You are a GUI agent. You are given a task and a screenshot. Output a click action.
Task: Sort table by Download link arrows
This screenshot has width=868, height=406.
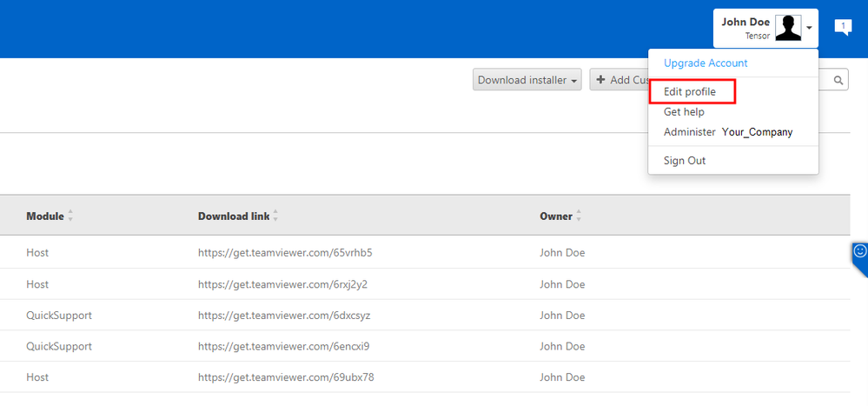(275, 216)
